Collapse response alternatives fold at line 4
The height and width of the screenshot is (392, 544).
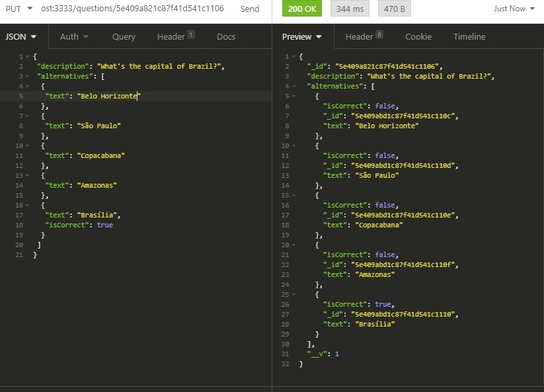(294, 87)
